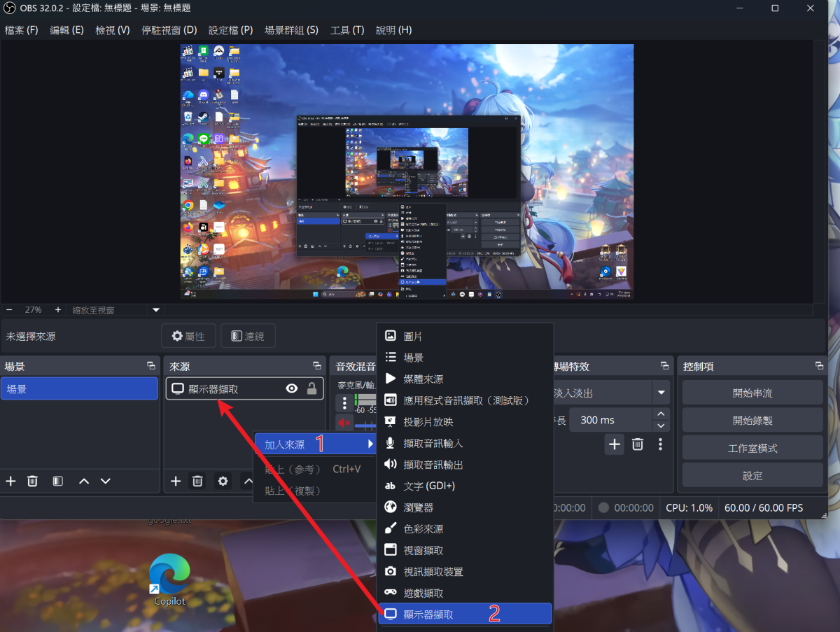840x632 pixels.
Task: Undock the 控制項 panel
Action: click(819, 366)
